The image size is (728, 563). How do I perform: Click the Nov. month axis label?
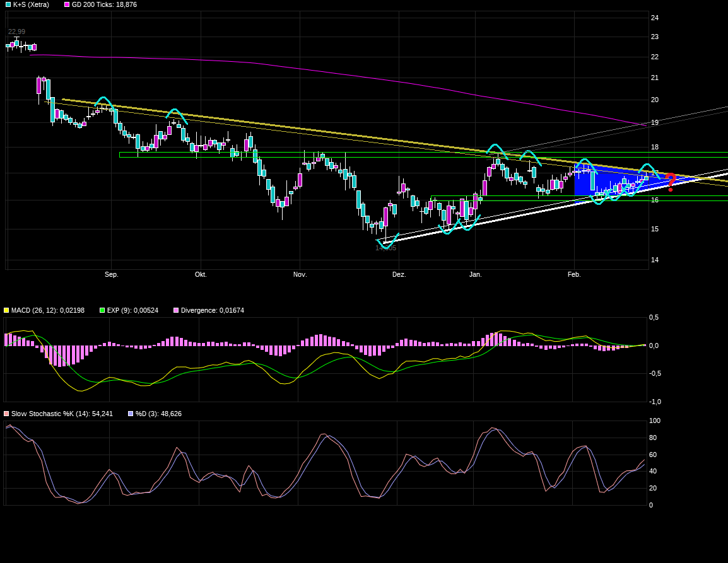pyautogui.click(x=300, y=274)
